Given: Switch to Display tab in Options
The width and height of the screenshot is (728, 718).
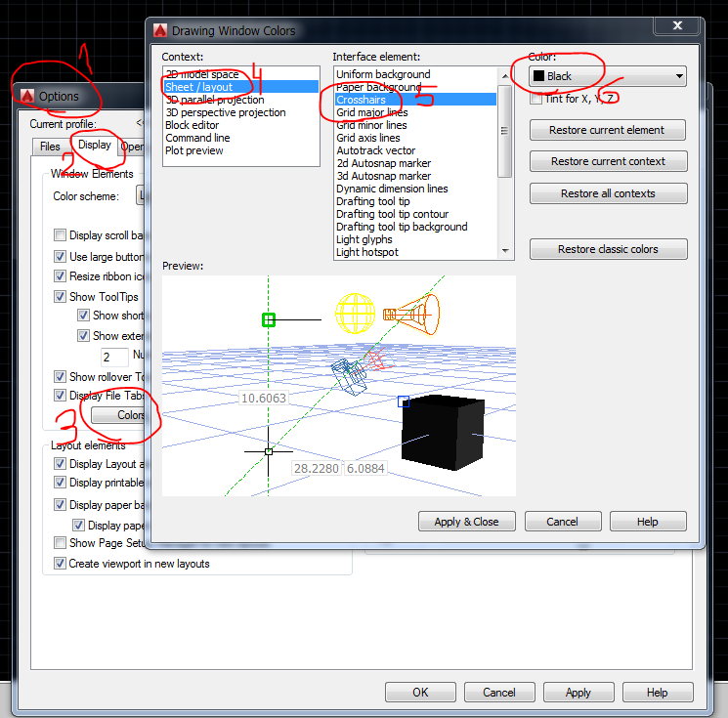Looking at the screenshot, I should tap(94, 145).
